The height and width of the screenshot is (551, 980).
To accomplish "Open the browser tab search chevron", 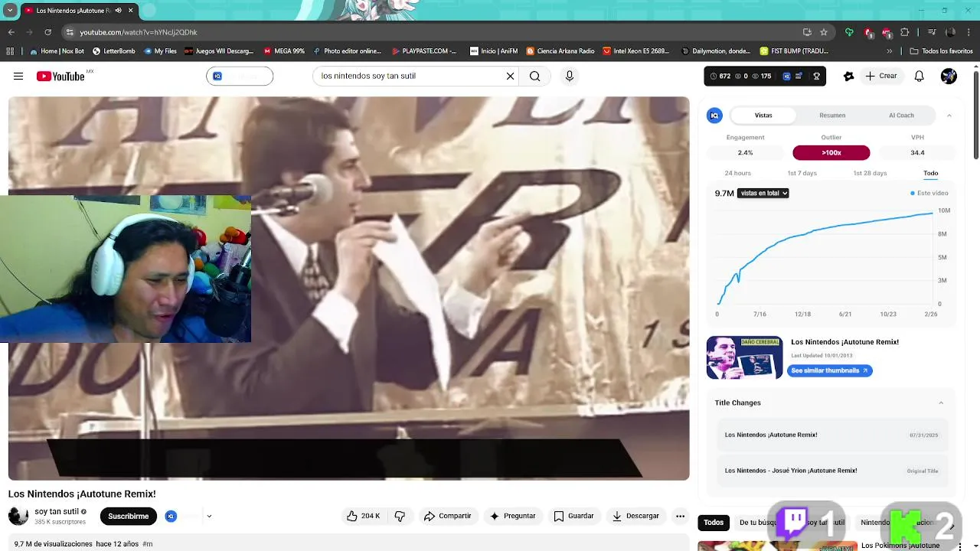I will 10,11.
